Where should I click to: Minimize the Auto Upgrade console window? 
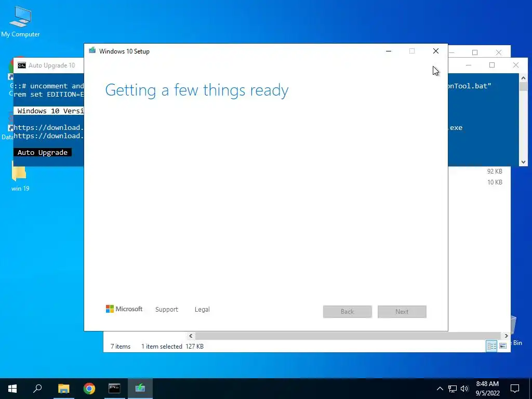click(469, 65)
